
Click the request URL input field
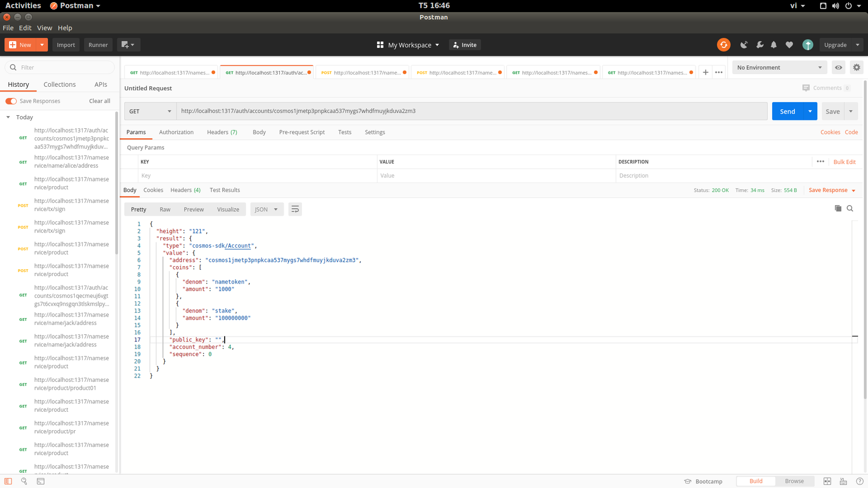(x=471, y=111)
